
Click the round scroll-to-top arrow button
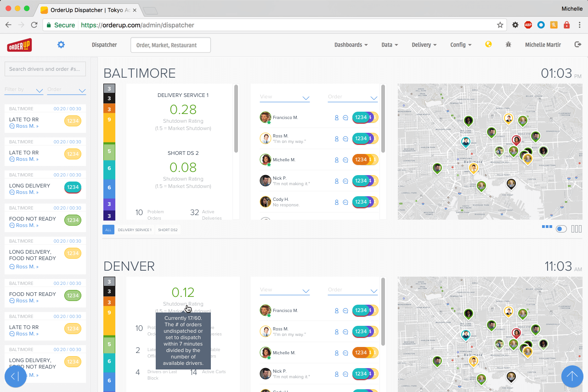tap(572, 376)
